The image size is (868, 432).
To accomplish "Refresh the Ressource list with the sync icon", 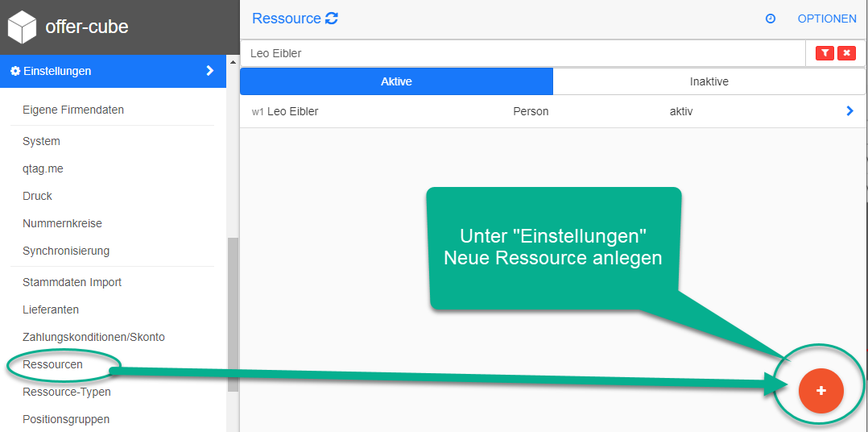I will [332, 19].
